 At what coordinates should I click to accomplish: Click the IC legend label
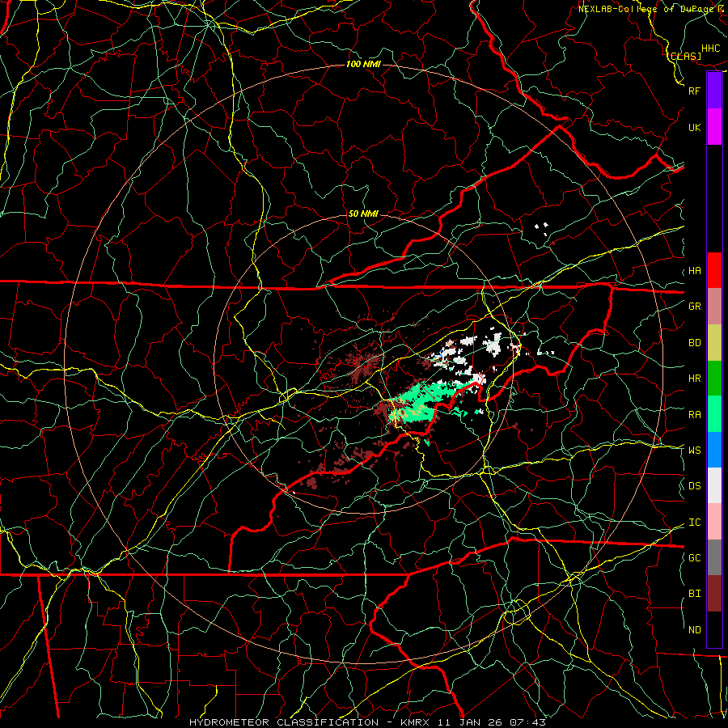click(694, 523)
